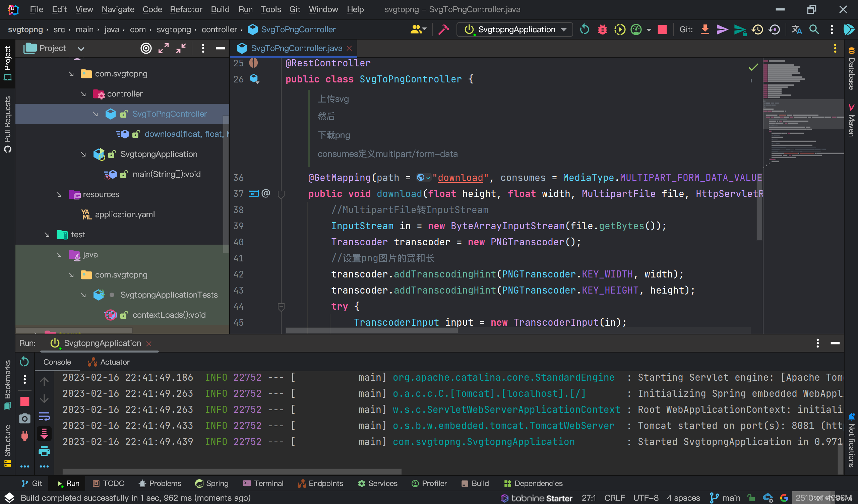Start debugging with the bug icon
This screenshot has height=504, width=858.
pyautogui.click(x=602, y=29)
